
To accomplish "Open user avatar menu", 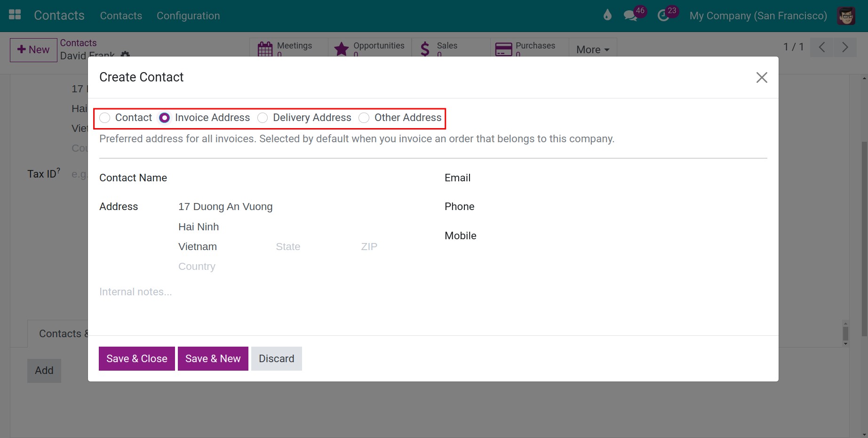I will click(x=846, y=16).
